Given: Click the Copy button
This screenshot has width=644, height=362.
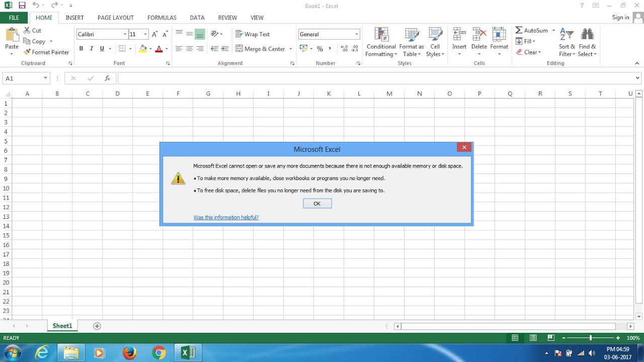Looking at the screenshot, I should tap(34, 41).
